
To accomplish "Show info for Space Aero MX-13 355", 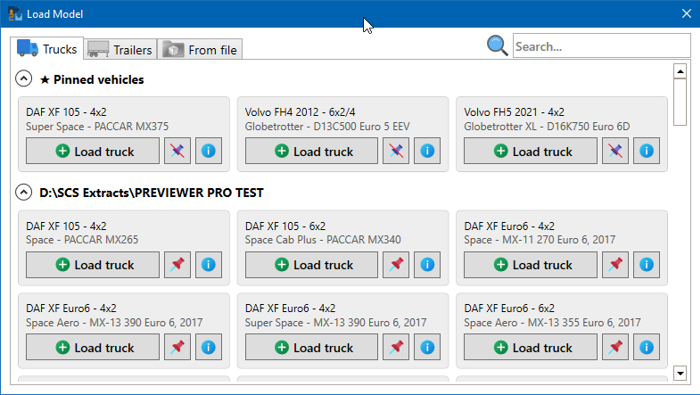I will tap(646, 347).
